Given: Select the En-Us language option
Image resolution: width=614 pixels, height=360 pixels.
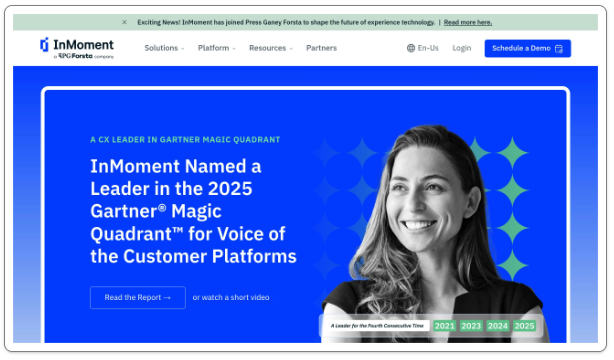Looking at the screenshot, I should point(428,48).
